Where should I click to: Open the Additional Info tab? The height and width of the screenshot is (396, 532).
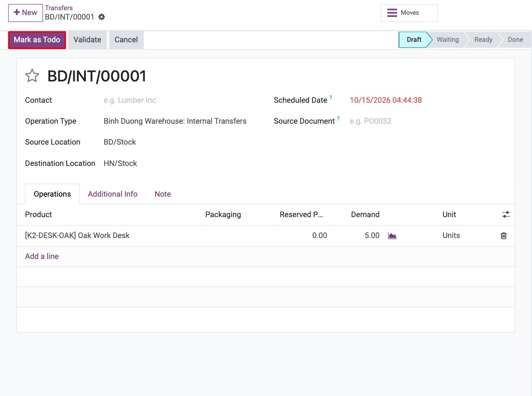[113, 194]
